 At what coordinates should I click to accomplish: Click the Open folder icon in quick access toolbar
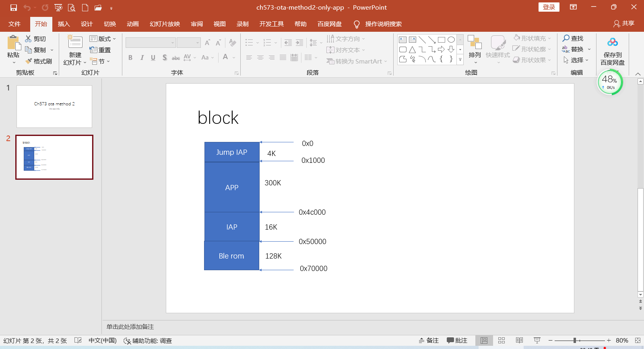point(98,8)
